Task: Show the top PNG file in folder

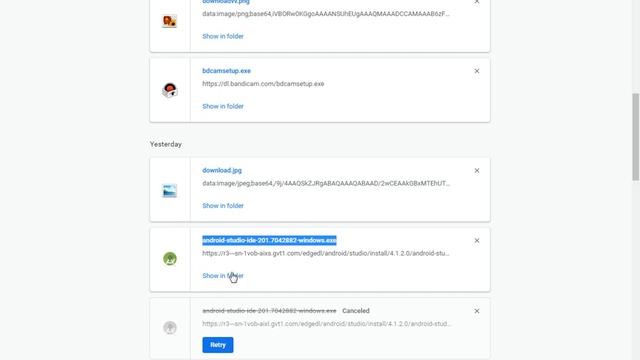Action: tap(223, 36)
